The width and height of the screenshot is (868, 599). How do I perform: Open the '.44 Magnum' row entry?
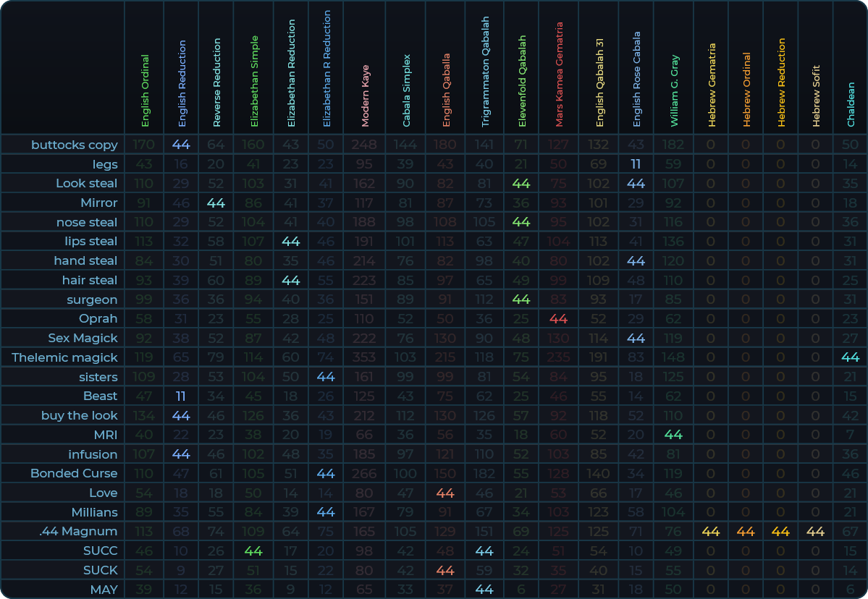[78, 532]
